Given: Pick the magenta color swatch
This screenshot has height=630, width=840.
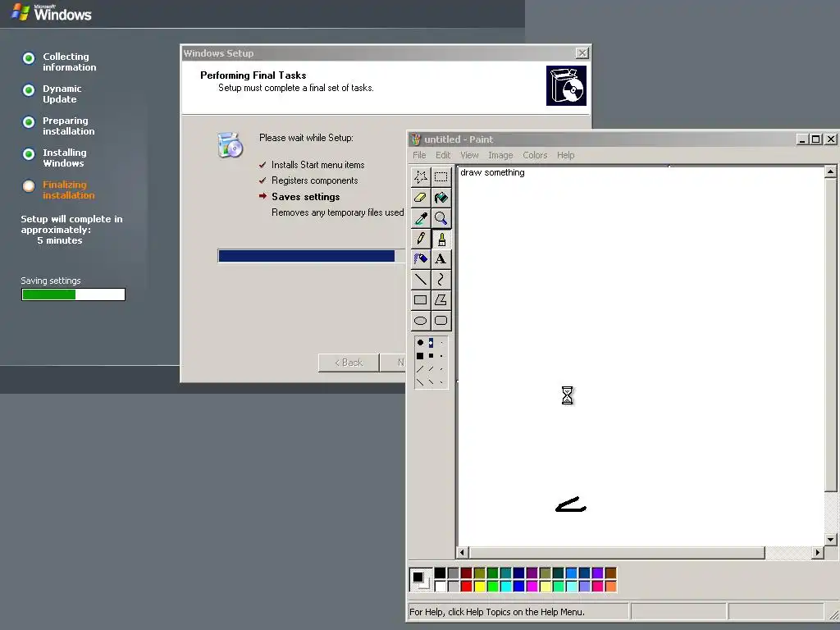Looking at the screenshot, I should pos(532,586).
